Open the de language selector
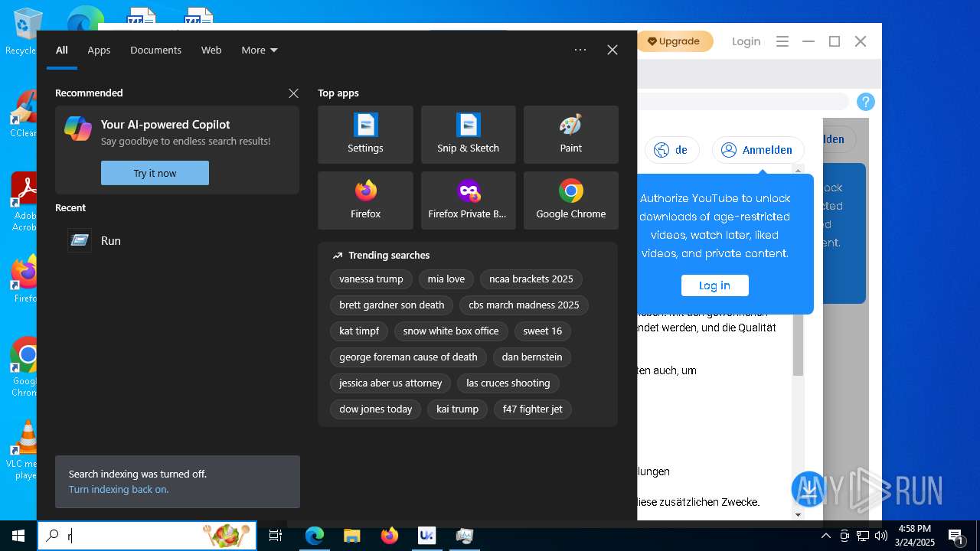Image resolution: width=980 pixels, height=551 pixels. tap(671, 150)
